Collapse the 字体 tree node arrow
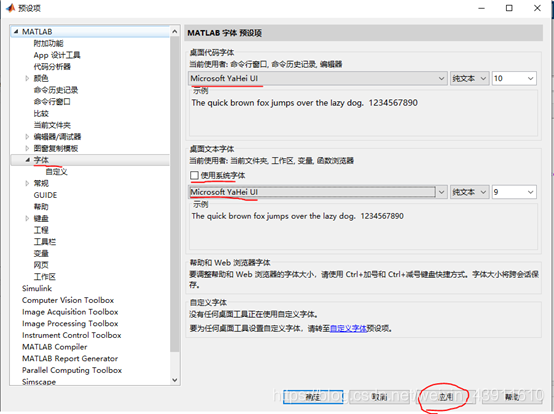This screenshot has height=414, width=554. coord(27,160)
